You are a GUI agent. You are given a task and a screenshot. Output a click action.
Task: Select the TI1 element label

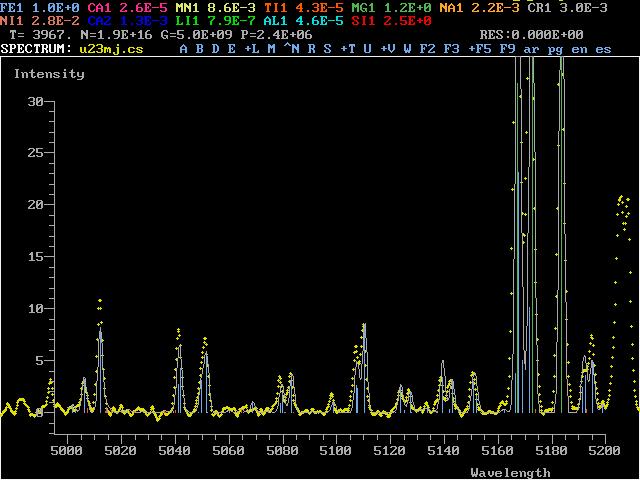(276, 7)
